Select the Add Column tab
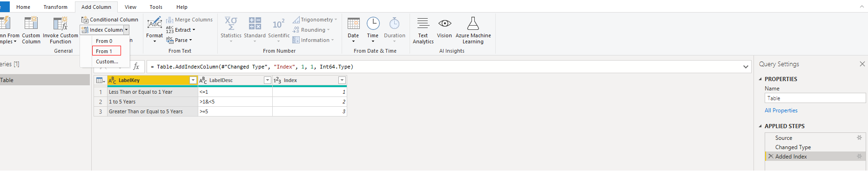The image size is (868, 172). point(96,7)
